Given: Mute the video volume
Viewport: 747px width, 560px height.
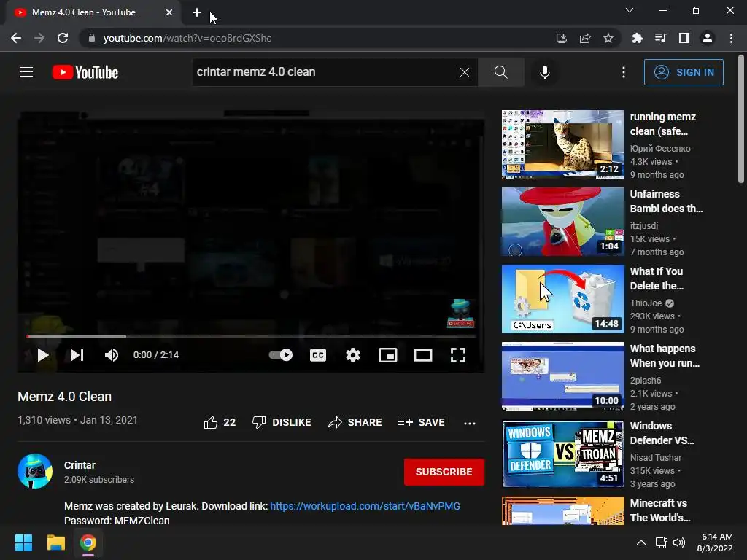Looking at the screenshot, I should pos(112,355).
